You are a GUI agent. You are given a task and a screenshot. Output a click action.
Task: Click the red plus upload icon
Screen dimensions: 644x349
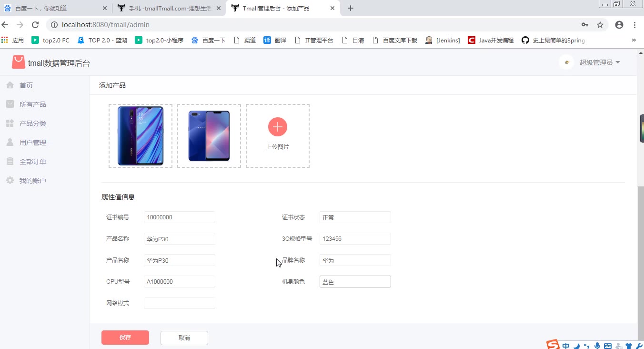278,127
